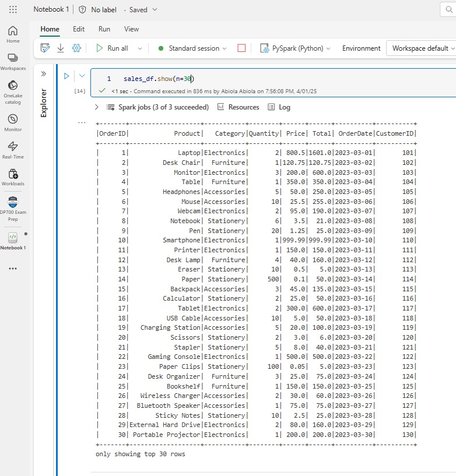The image size is (456, 476).
Task: Open notebook settings gear icon
Action: pos(76,48)
